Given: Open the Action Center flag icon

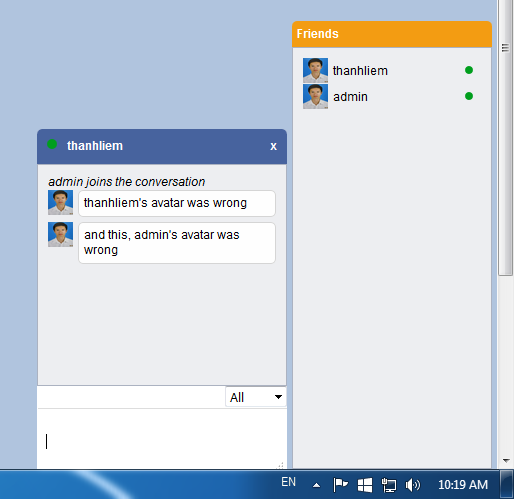Looking at the screenshot, I should coord(340,485).
